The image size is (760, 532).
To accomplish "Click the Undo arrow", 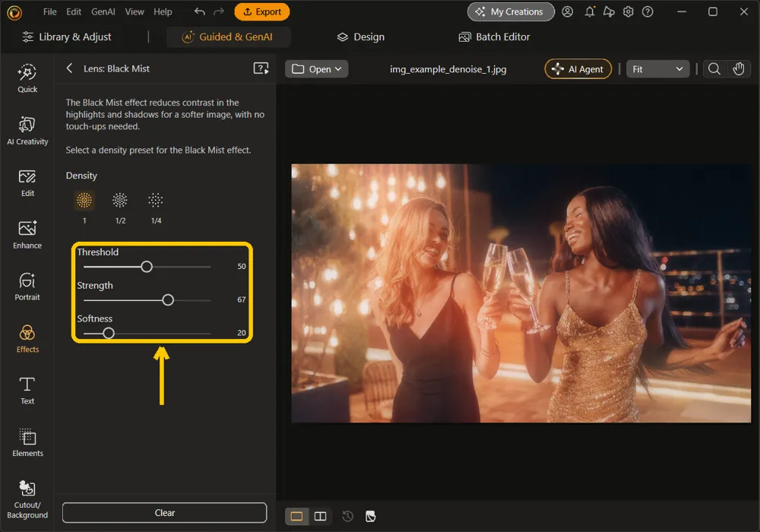I will [x=199, y=11].
